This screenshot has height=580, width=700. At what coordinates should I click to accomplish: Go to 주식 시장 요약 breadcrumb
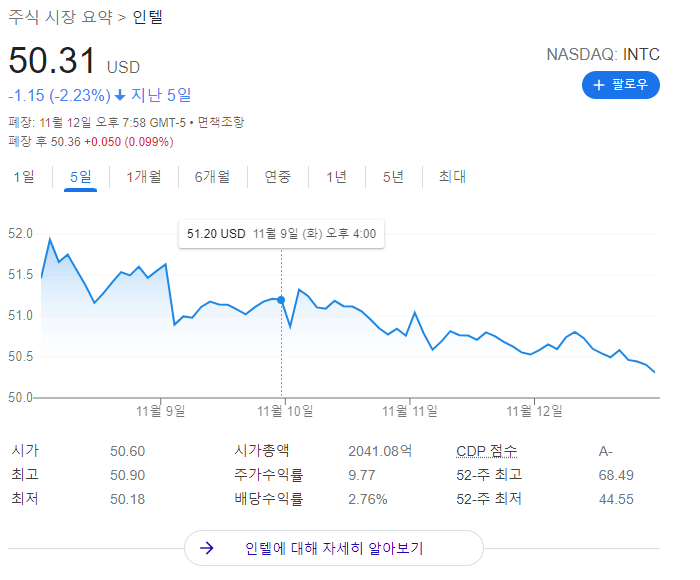pyautogui.click(x=60, y=17)
